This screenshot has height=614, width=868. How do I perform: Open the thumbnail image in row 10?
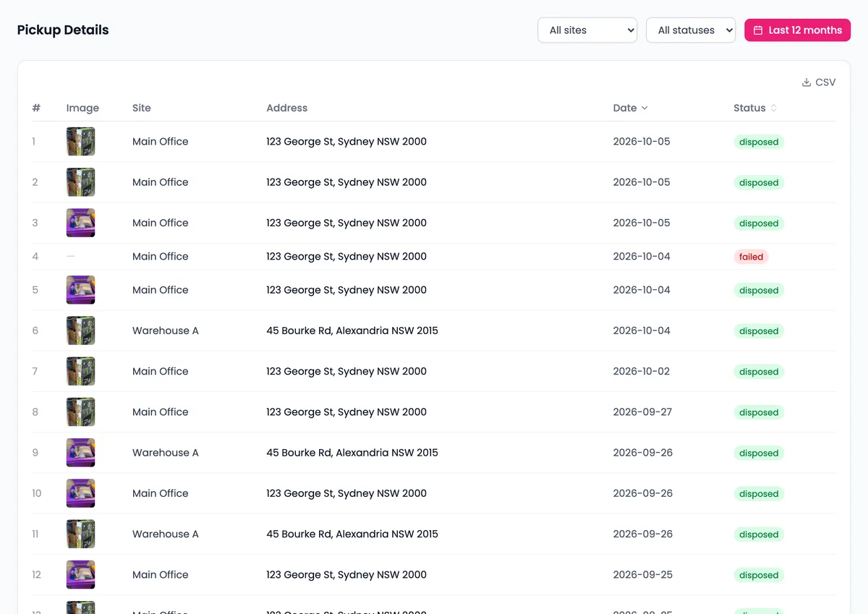[80, 493]
